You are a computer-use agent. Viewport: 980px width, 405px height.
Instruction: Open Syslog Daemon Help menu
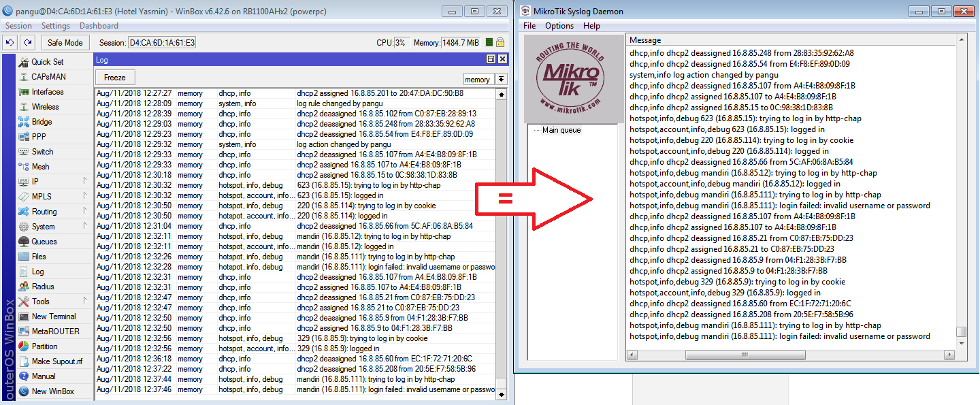pyautogui.click(x=591, y=26)
